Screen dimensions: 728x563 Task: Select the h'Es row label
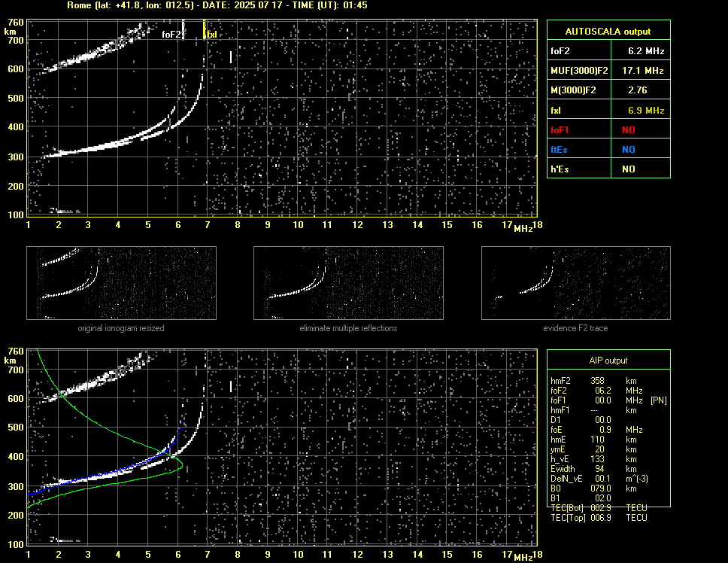(560, 169)
